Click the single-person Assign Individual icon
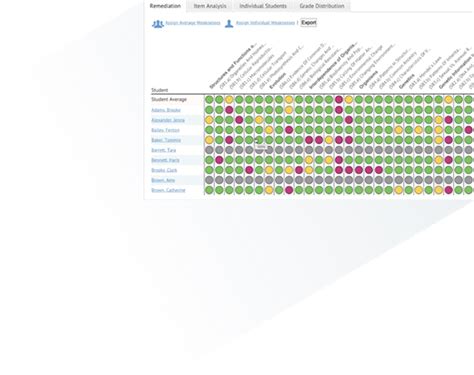474x375 pixels. click(229, 24)
